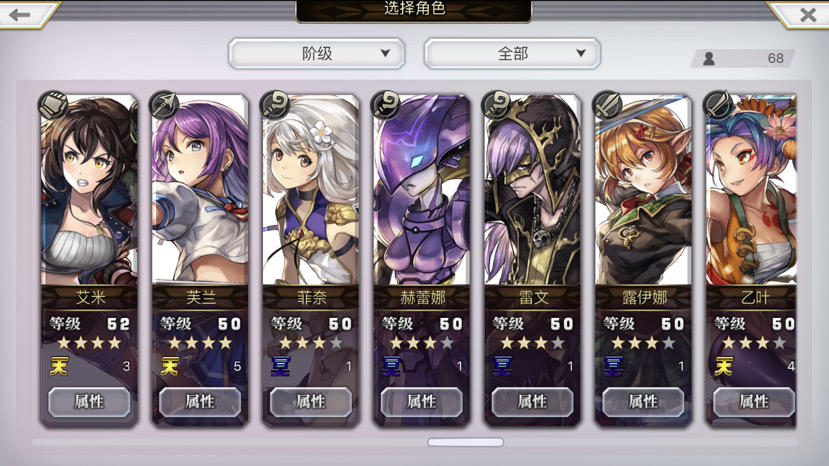Open the 全部 filter dropdown
This screenshot has width=829, height=466.
(x=512, y=53)
